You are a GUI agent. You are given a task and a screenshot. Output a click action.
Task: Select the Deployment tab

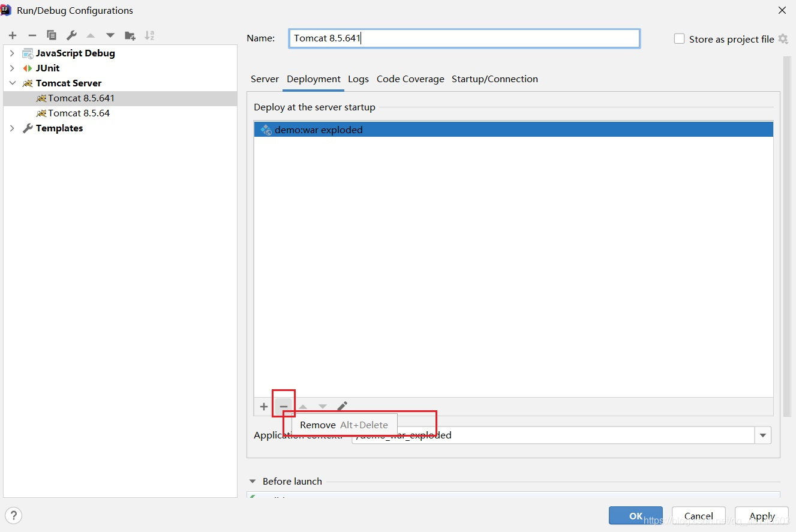314,79
